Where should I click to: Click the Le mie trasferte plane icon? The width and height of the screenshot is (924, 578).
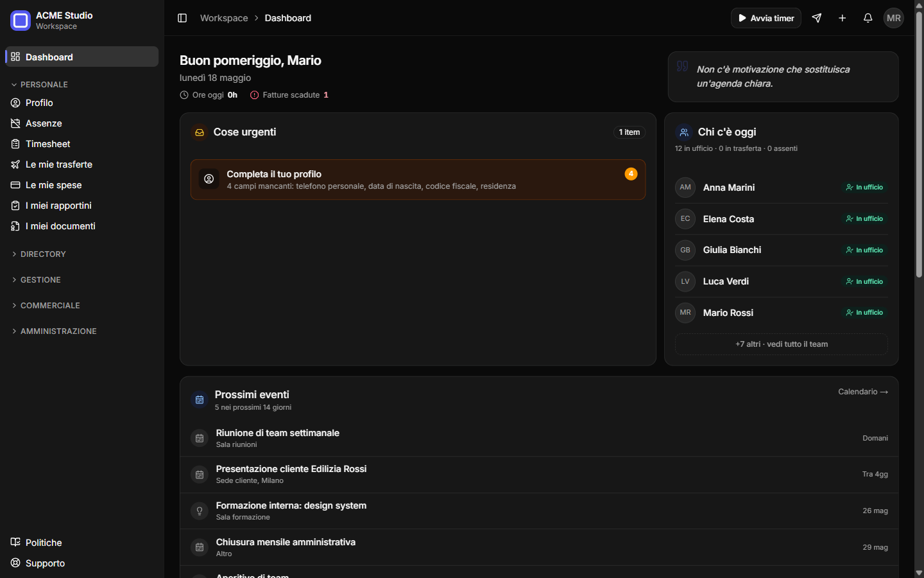(x=15, y=164)
